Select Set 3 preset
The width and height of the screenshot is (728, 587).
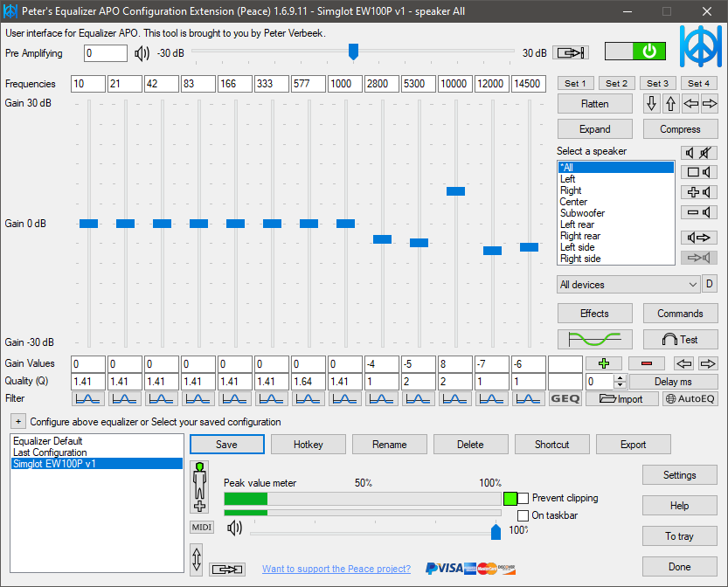point(657,83)
